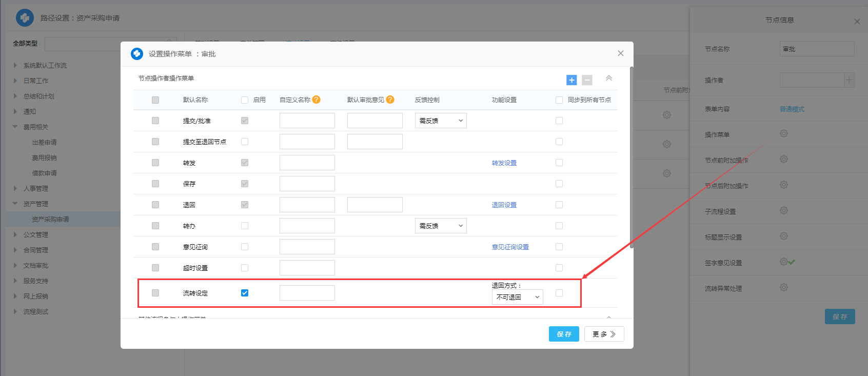Check sync-to-all-nodes box in header
868x376 pixels.
tap(559, 100)
